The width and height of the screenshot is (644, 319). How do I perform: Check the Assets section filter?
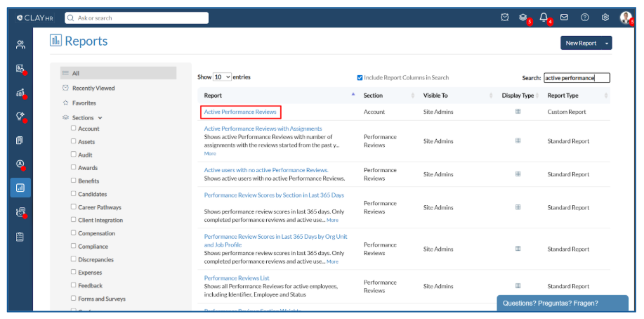pos(73,141)
